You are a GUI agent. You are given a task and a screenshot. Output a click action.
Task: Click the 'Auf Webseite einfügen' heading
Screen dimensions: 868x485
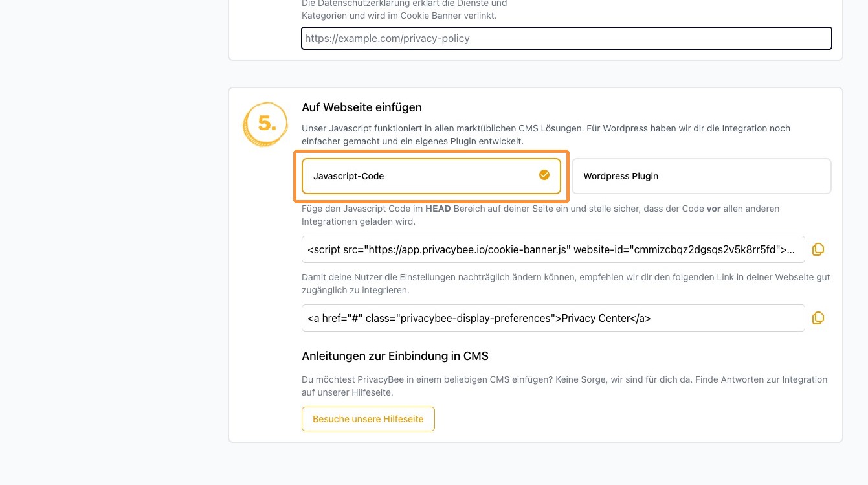(362, 107)
